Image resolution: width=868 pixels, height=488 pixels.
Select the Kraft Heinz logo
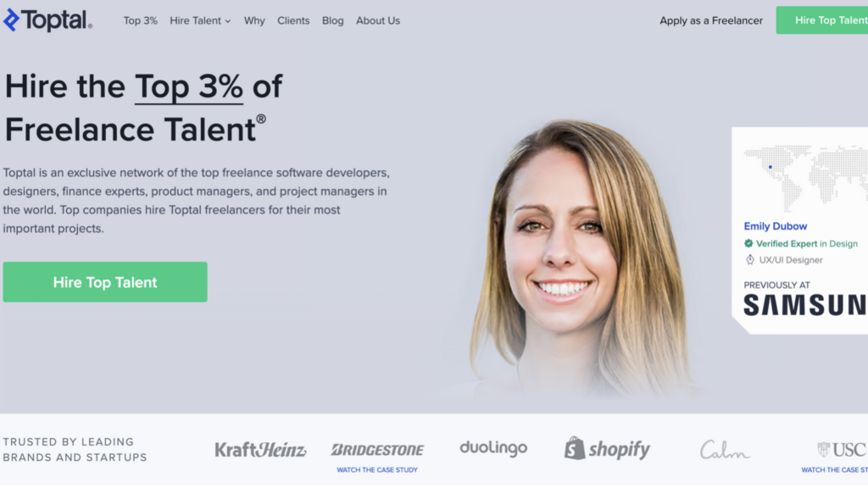pyautogui.click(x=260, y=449)
